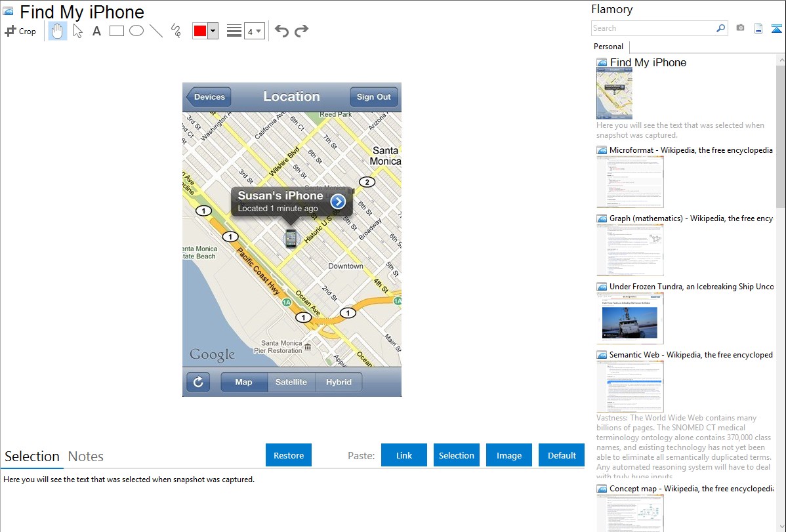Click the top-right Flamory logo icon
This screenshot has width=786, height=532.
pos(776,28)
